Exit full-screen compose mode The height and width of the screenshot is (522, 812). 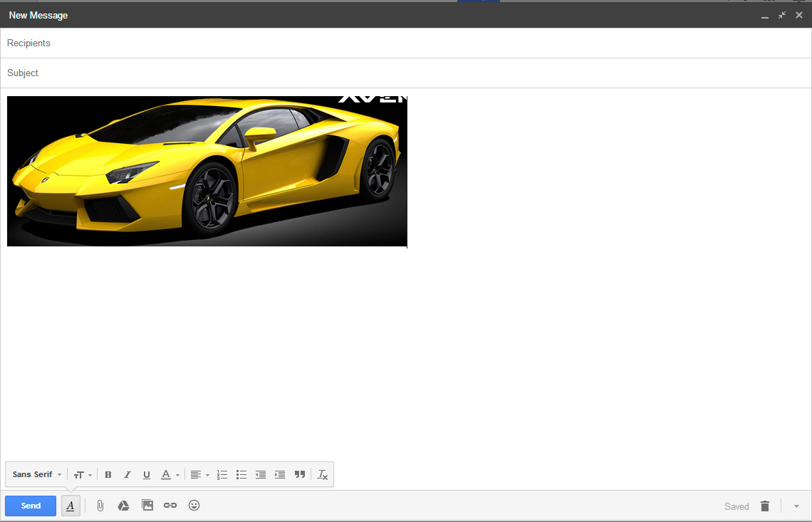(x=782, y=15)
